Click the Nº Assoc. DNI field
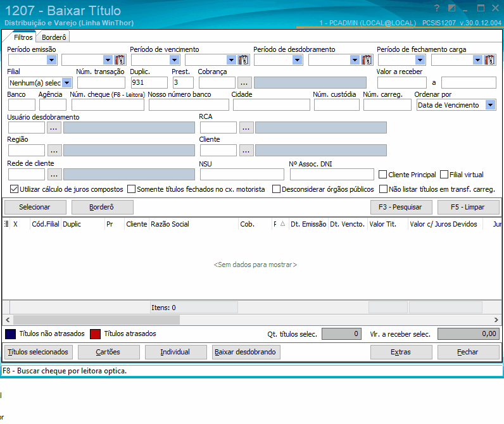504x424 pixels. (332, 175)
